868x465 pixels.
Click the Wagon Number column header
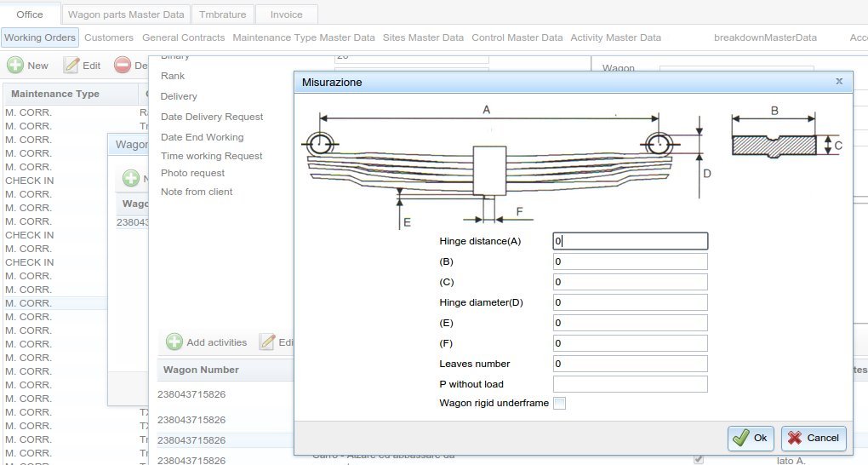[x=225, y=370]
